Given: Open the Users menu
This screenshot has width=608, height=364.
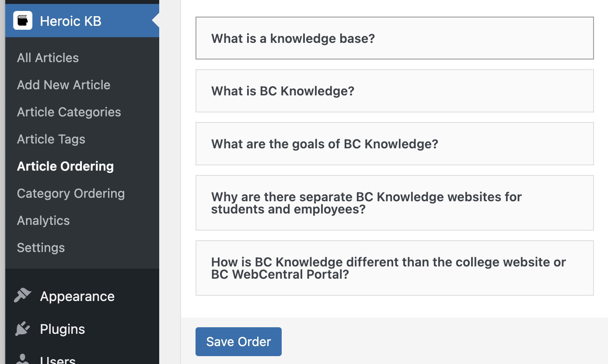Looking at the screenshot, I should coord(57,360).
